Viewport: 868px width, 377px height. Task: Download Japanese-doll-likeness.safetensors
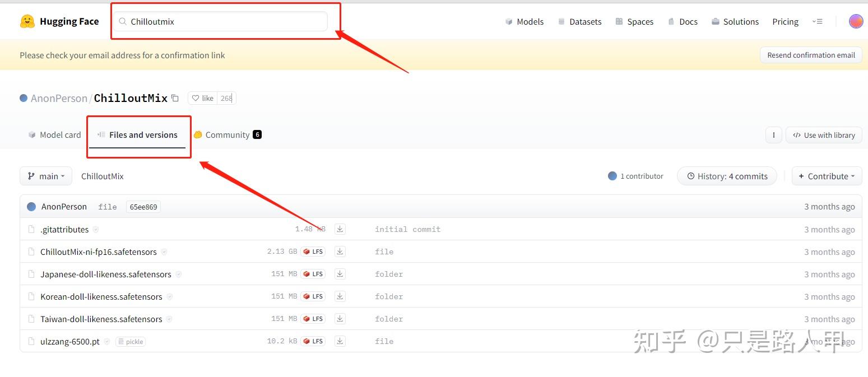(x=340, y=273)
